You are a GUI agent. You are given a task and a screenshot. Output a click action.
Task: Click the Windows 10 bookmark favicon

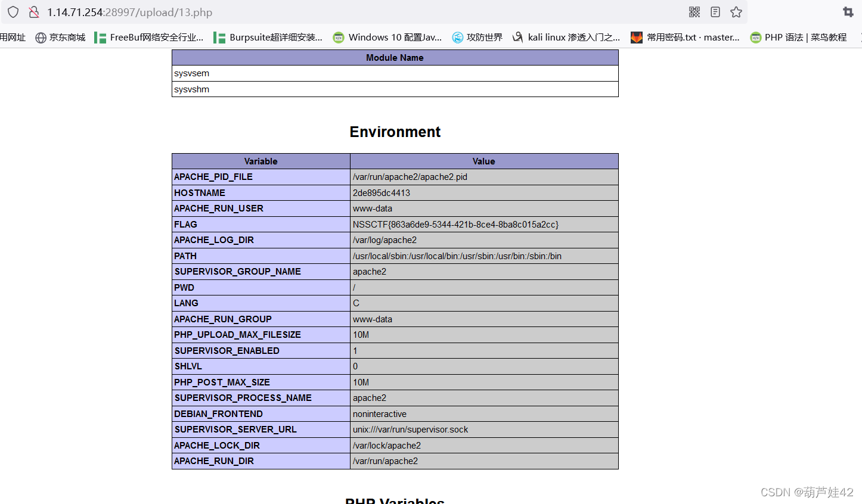click(339, 38)
